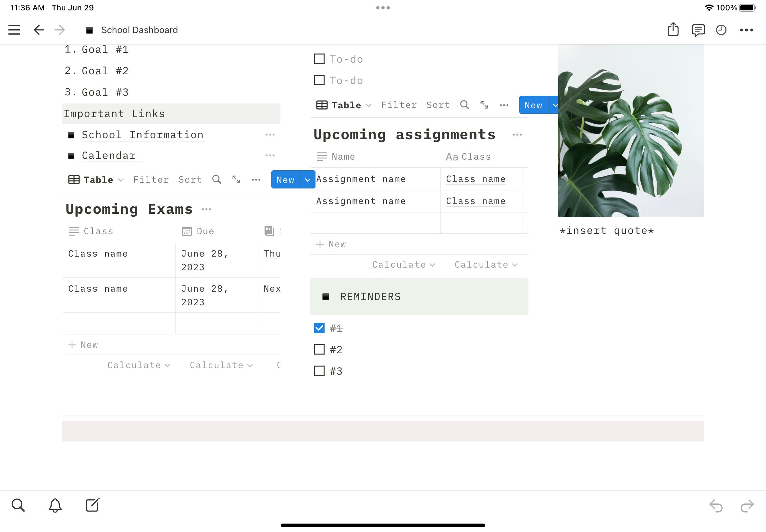Open the School Information link
766x532 pixels.
pyautogui.click(x=142, y=135)
